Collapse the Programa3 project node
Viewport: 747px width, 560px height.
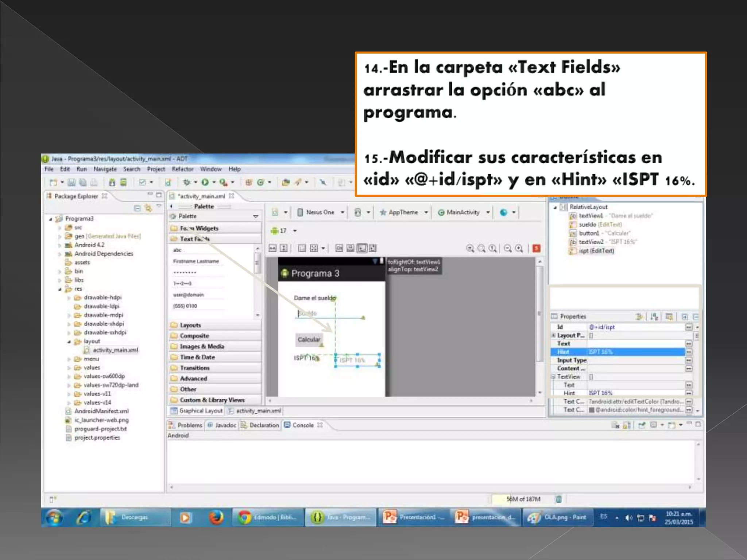pyautogui.click(x=51, y=219)
